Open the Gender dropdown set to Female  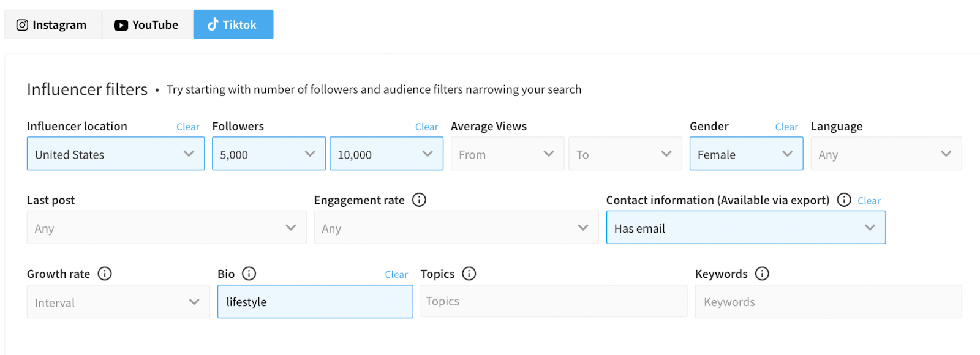coord(745,154)
